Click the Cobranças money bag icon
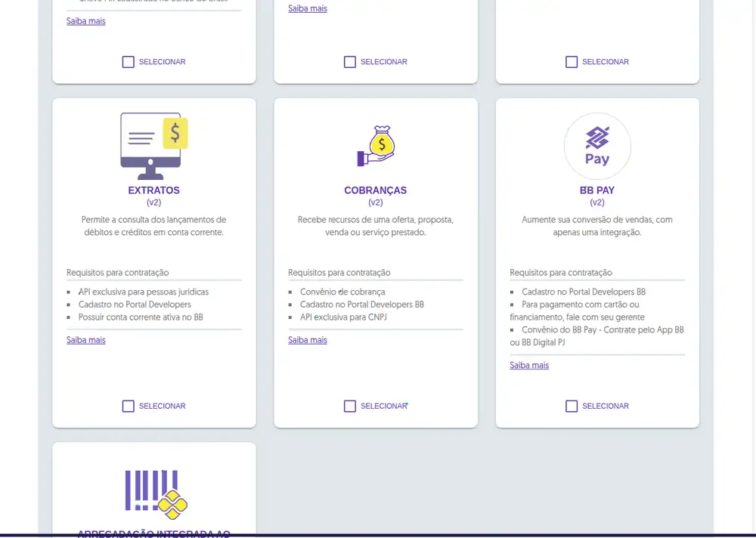The height and width of the screenshot is (538, 756). [376, 146]
